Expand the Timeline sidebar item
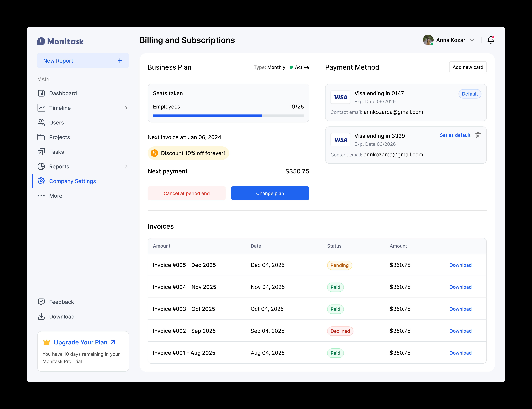The width and height of the screenshot is (532, 409). (x=126, y=108)
